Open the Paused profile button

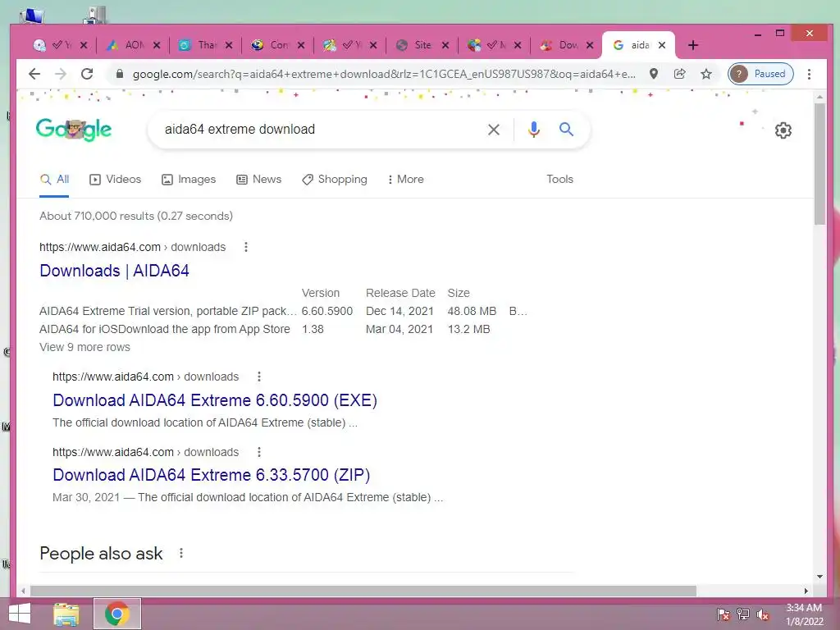click(760, 74)
